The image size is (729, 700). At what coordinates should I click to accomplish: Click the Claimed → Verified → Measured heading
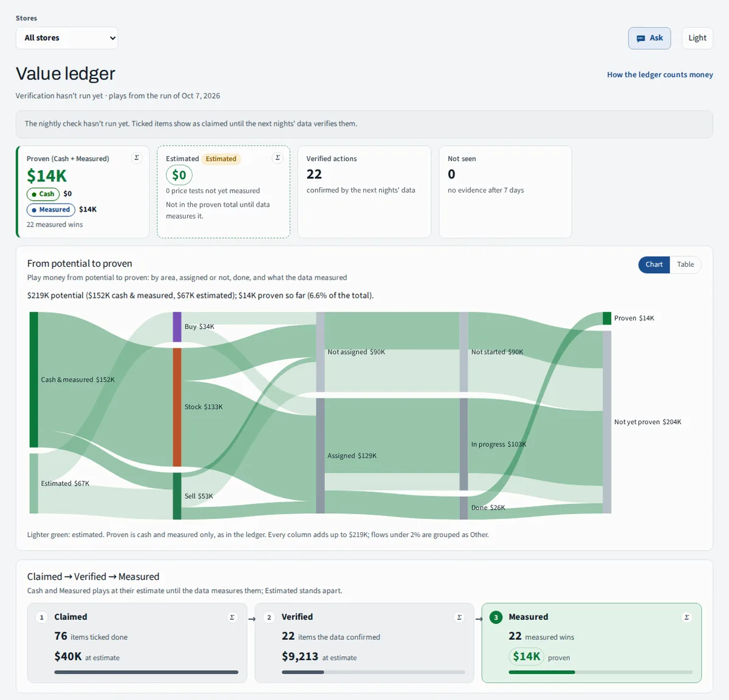click(93, 577)
